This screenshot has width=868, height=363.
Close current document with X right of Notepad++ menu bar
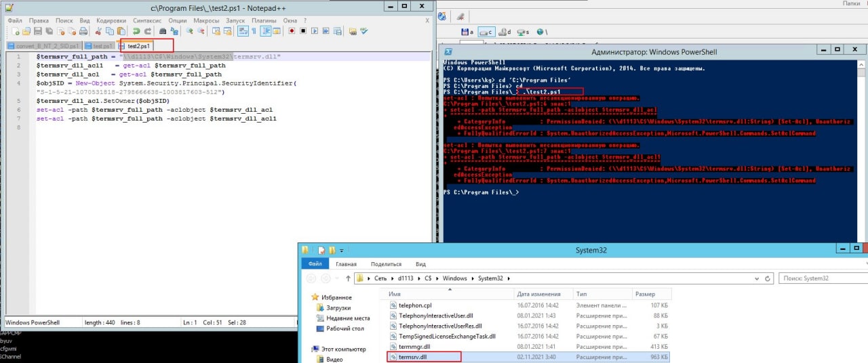(x=427, y=20)
